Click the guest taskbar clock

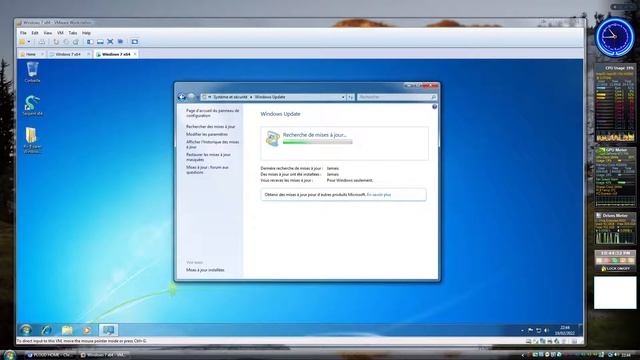point(565,330)
